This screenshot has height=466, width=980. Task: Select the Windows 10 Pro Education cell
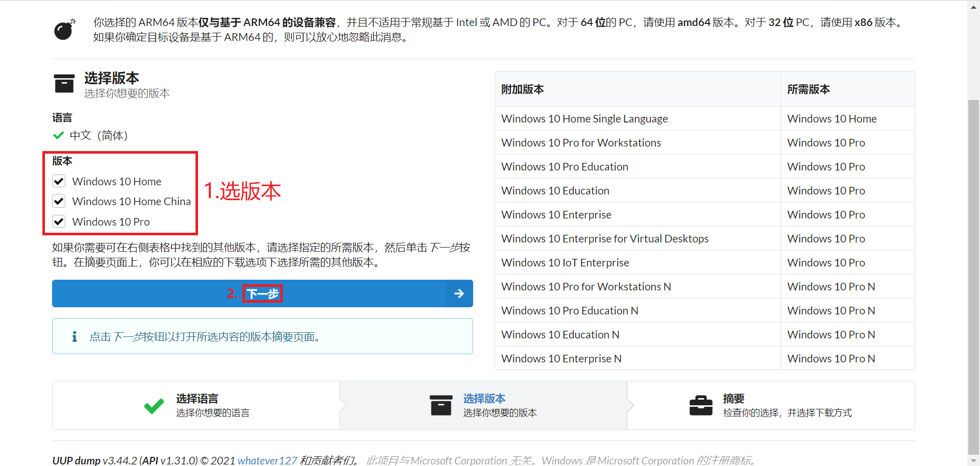638,166
